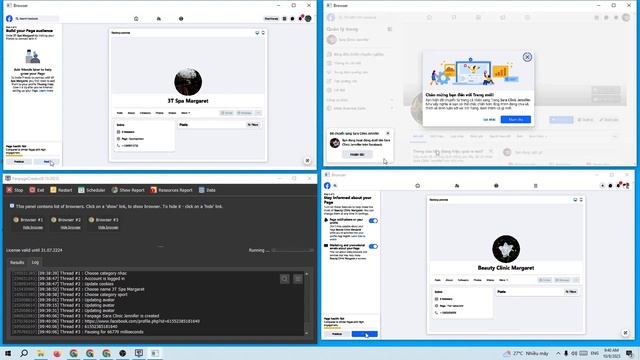Screen dimensions: 640x360
Task: Click Find friends button in 3T Spa Margaret browser
Action: tap(271, 18)
